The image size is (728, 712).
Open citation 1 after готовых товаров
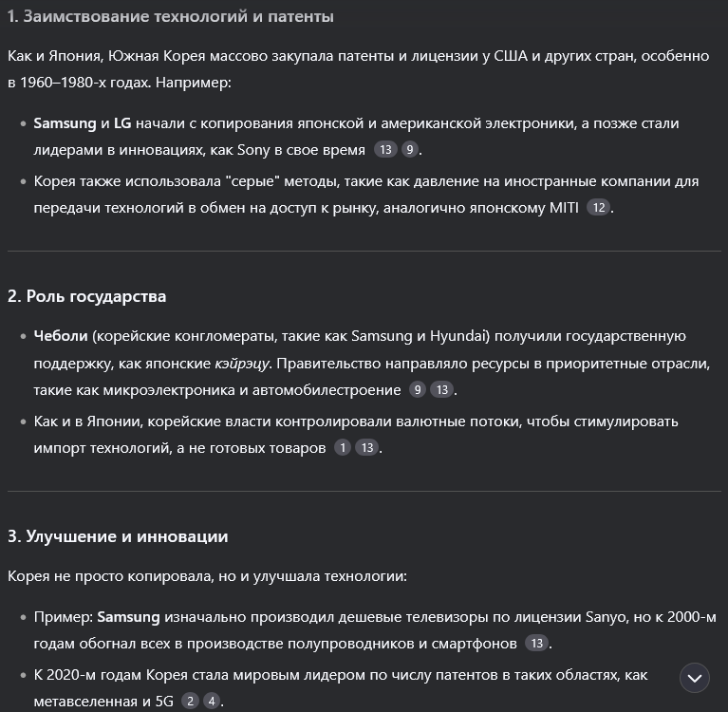[343, 447]
